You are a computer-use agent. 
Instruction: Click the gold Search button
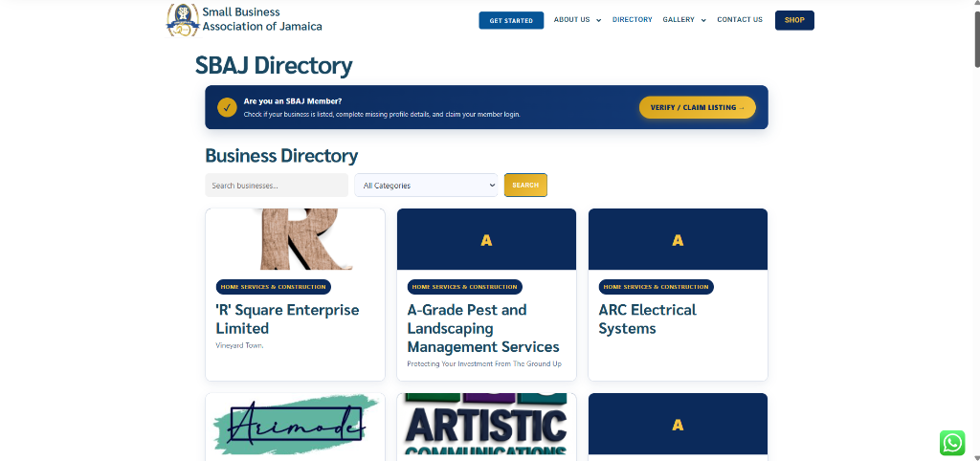point(525,185)
